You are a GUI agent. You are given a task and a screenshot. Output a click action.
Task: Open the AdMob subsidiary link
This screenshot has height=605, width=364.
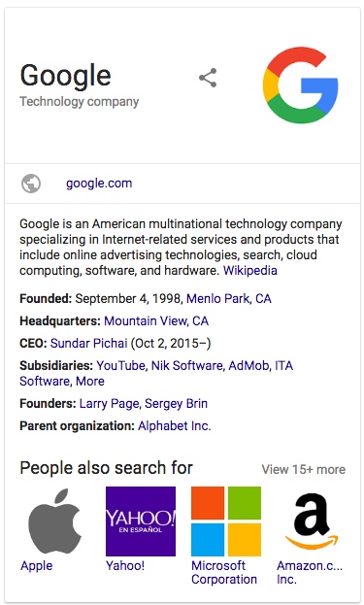(248, 365)
